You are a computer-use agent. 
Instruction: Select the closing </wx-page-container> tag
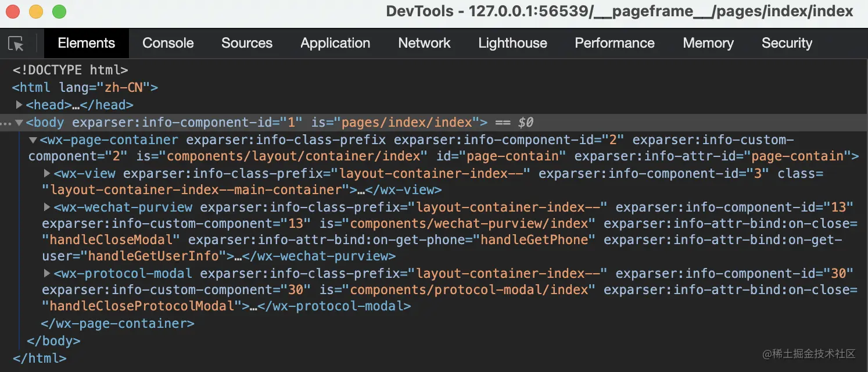point(117,324)
